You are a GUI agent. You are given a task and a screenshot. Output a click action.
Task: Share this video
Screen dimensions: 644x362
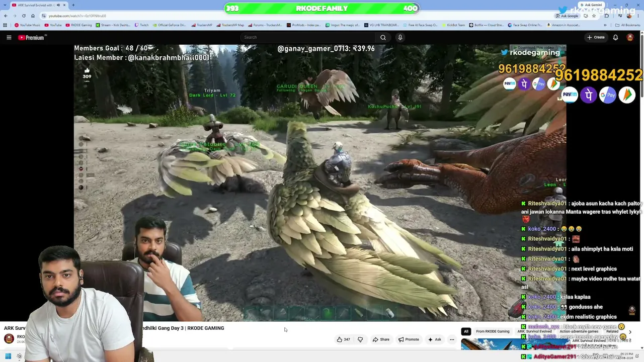(381, 339)
